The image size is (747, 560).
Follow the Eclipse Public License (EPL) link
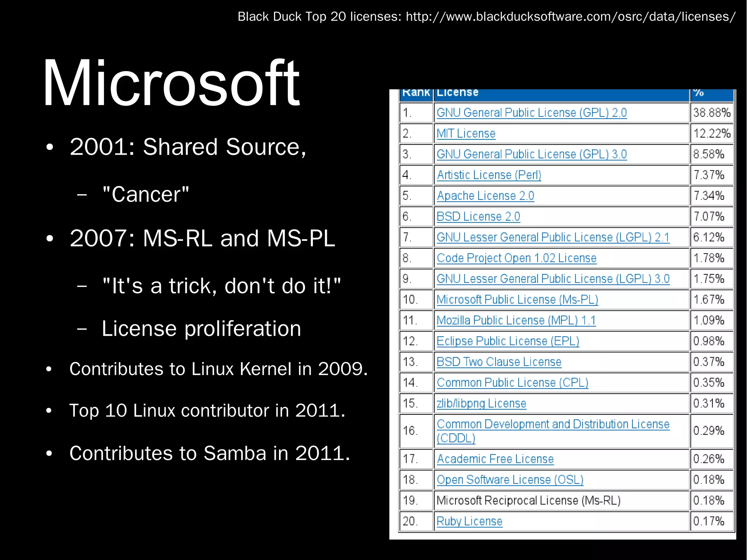coord(508,341)
